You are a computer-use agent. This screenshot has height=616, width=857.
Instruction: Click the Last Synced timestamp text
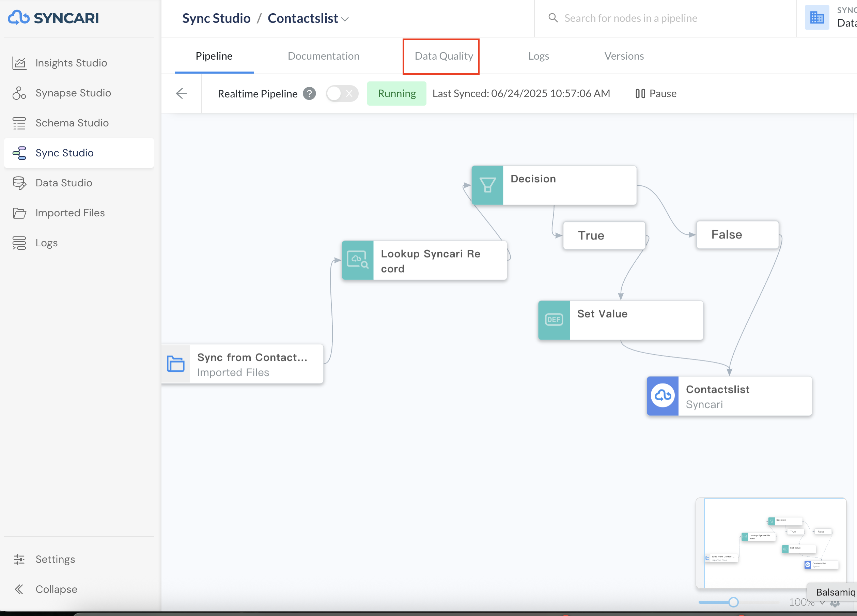pyautogui.click(x=521, y=93)
